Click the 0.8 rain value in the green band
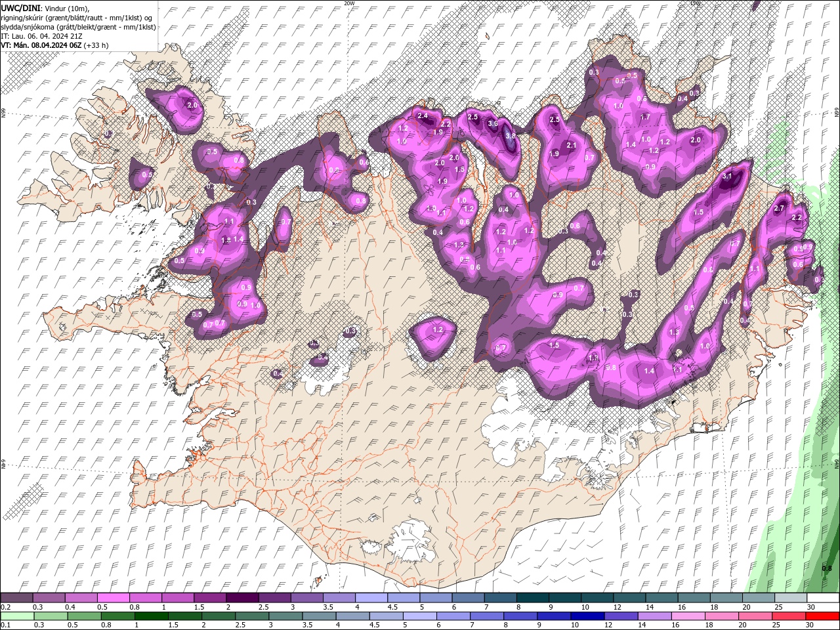Screen dimensions: 840x630 827,569
